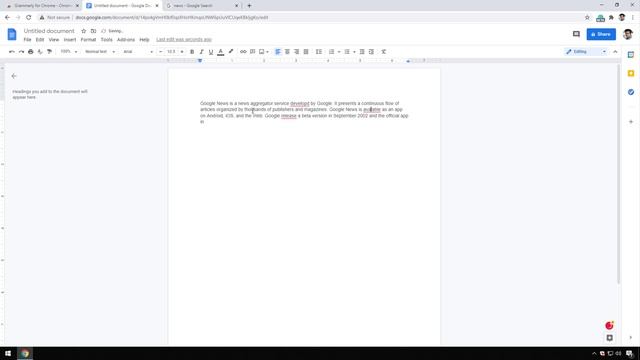The width and height of the screenshot is (640, 360).
Task: Open the red Grammarly-style extension badge
Action: coord(609,325)
